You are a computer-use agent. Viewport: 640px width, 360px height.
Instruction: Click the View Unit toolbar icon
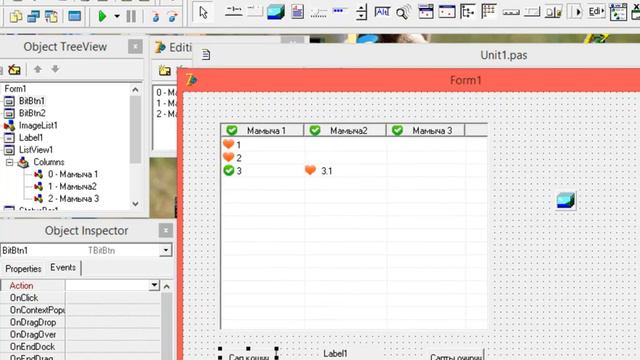(16, 17)
